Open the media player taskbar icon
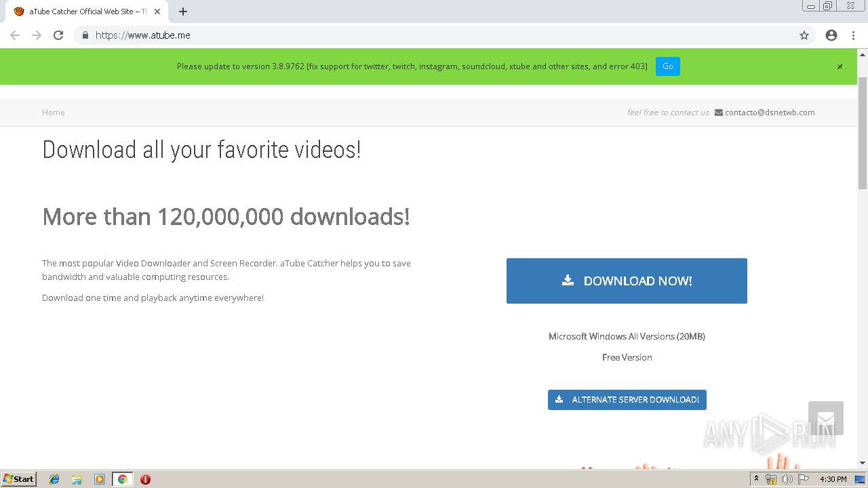Image resolution: width=868 pixels, height=488 pixels. click(100, 479)
